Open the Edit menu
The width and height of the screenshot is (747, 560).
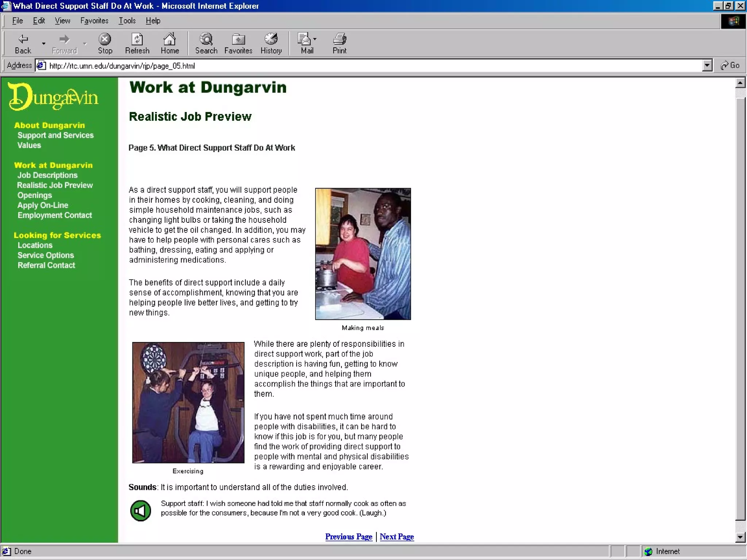[39, 21]
